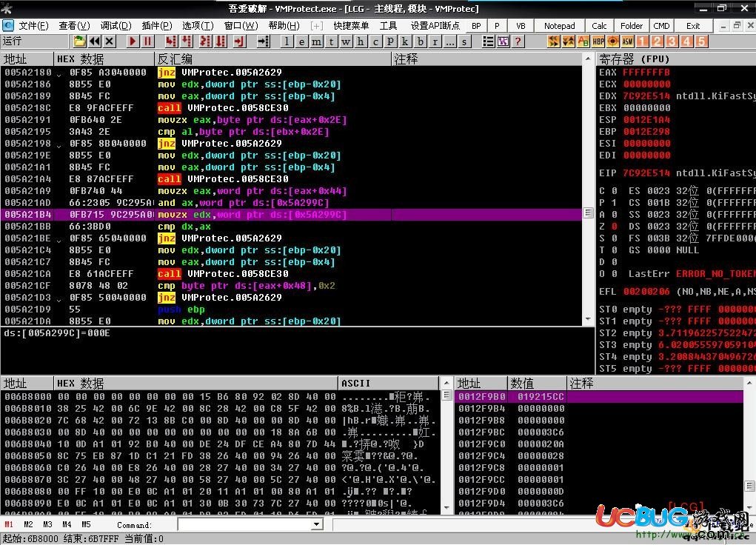Viewport: 756px width, 545px height.
Task: Click orange numbered button 5
Action: [x=701, y=41]
